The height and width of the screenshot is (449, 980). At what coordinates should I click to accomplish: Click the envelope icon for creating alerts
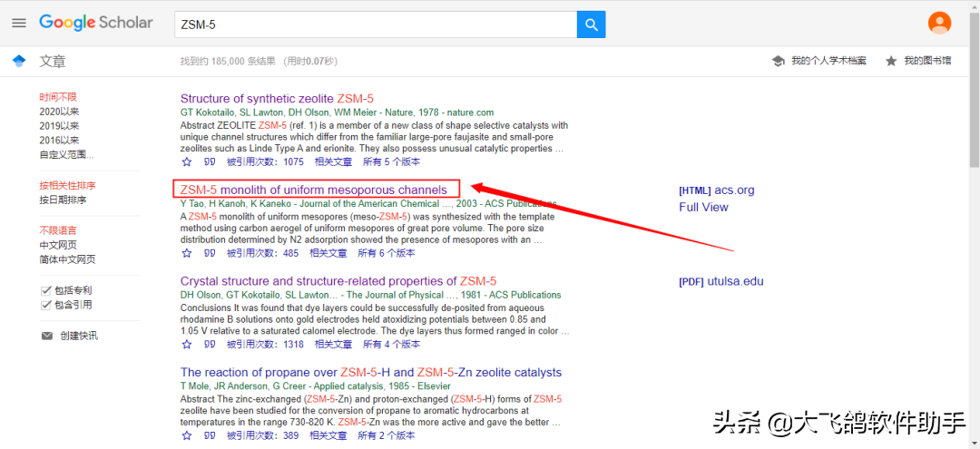point(47,336)
